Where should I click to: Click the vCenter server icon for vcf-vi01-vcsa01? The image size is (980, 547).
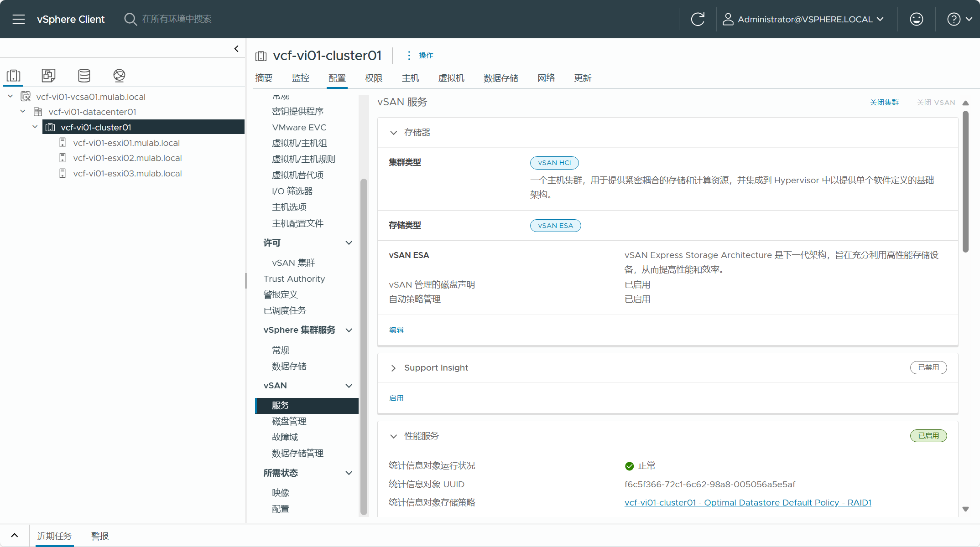point(26,97)
